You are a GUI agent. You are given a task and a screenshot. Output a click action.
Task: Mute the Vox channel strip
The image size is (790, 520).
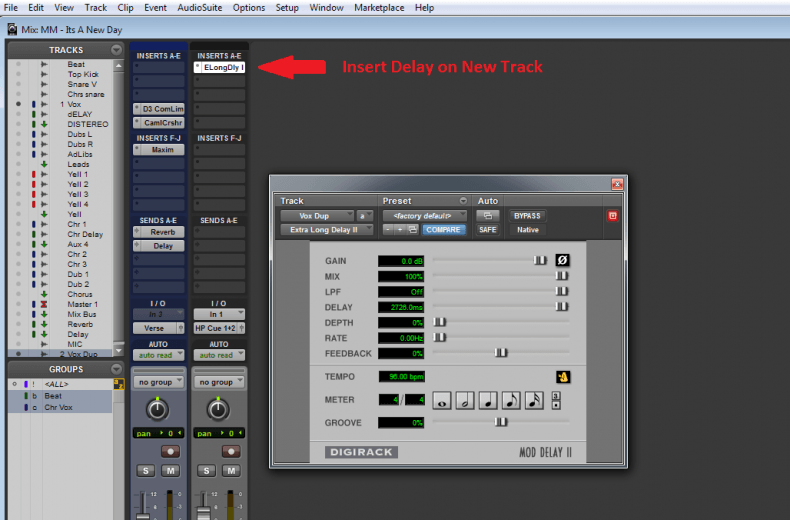[x=171, y=471]
